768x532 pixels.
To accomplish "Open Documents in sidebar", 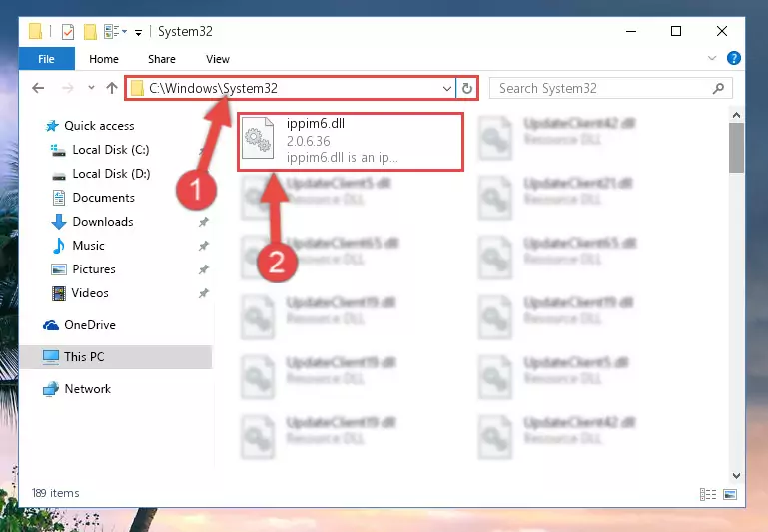I will [x=103, y=198].
